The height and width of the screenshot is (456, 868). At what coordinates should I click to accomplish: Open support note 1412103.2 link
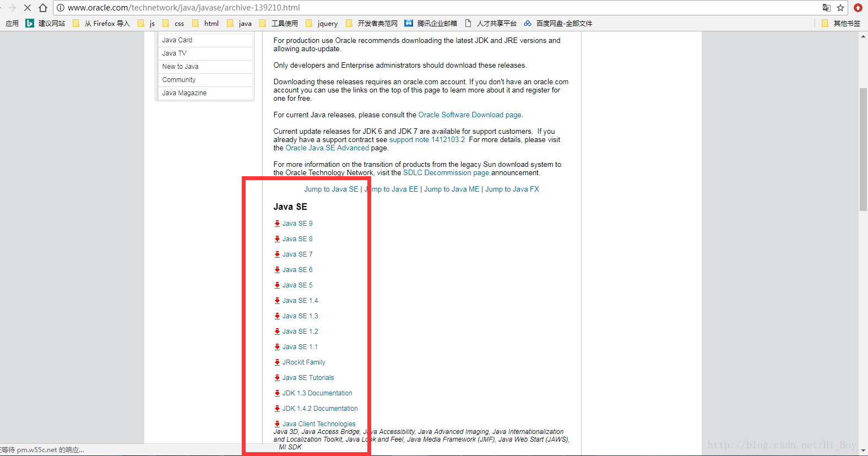pos(427,140)
